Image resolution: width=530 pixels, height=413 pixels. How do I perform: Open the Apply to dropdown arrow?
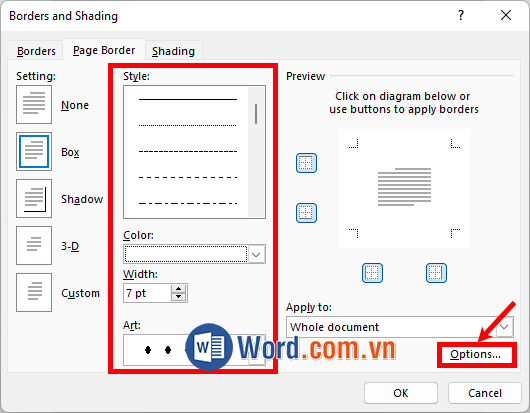504,327
